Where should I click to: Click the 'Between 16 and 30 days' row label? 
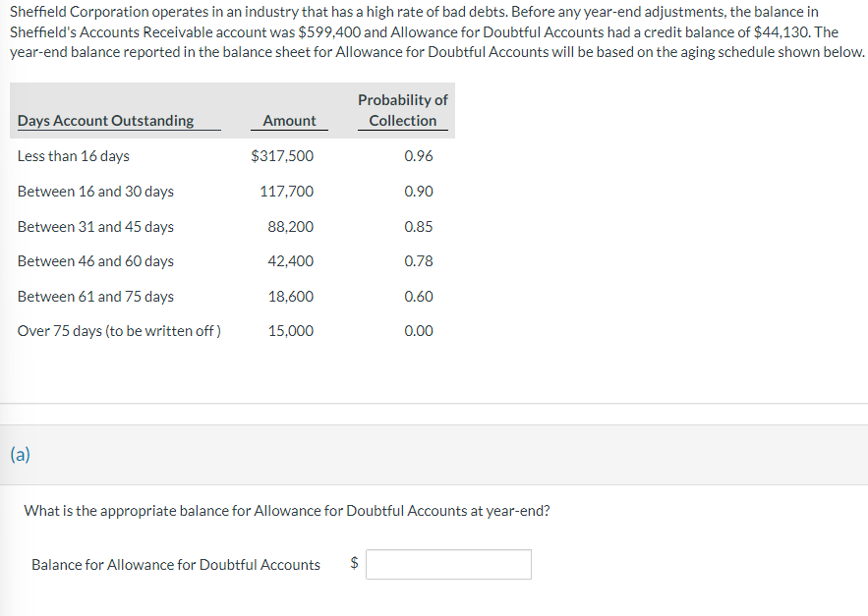(x=95, y=192)
